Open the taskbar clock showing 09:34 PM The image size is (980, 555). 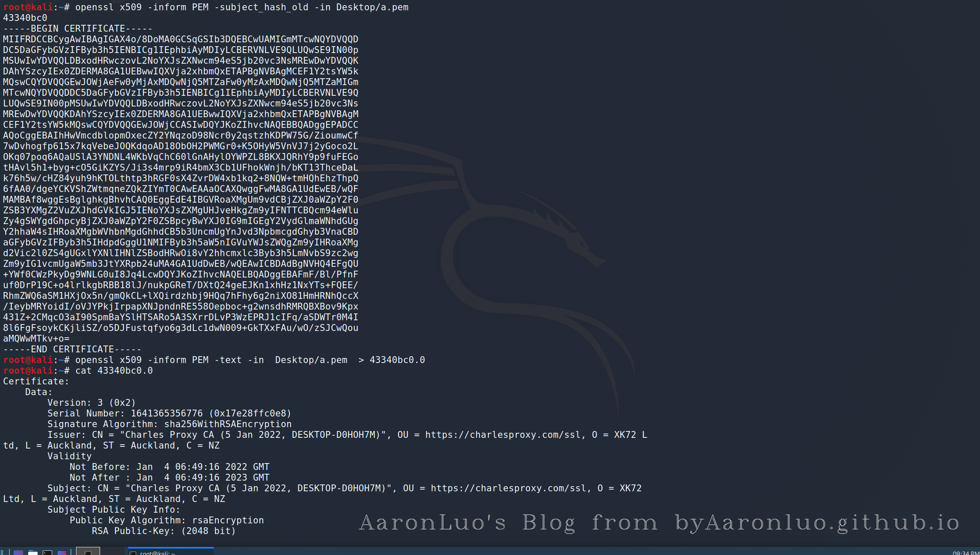pyautogui.click(x=966, y=553)
